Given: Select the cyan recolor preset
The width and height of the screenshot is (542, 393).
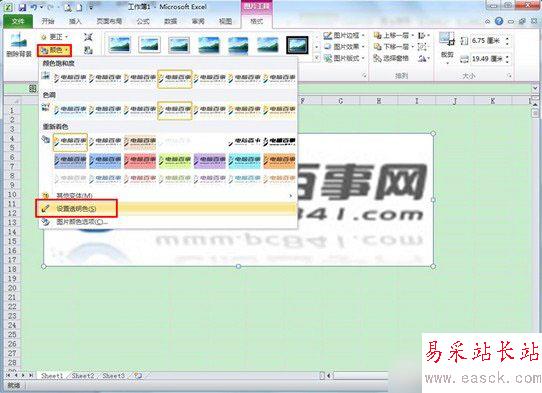Looking at the screenshot, I should pyautogui.click(x=244, y=161).
